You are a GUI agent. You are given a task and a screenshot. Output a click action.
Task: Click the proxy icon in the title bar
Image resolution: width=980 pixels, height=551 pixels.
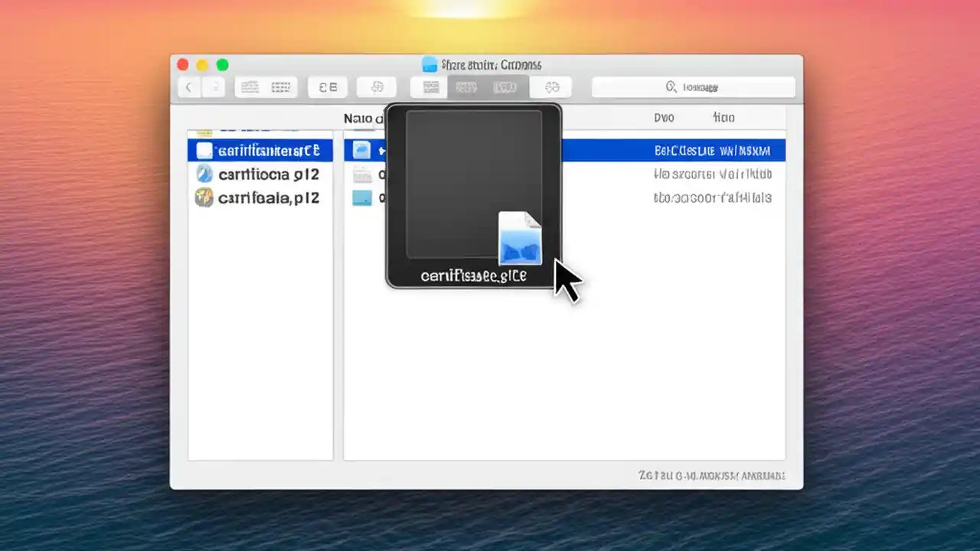(429, 64)
